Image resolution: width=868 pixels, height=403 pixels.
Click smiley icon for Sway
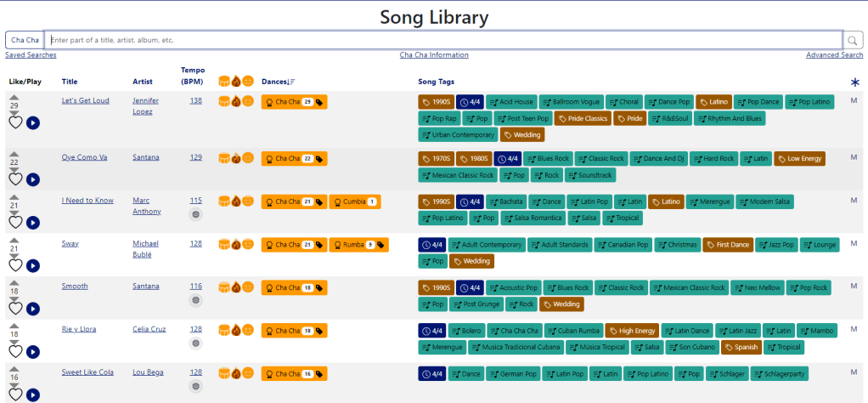[x=248, y=243]
